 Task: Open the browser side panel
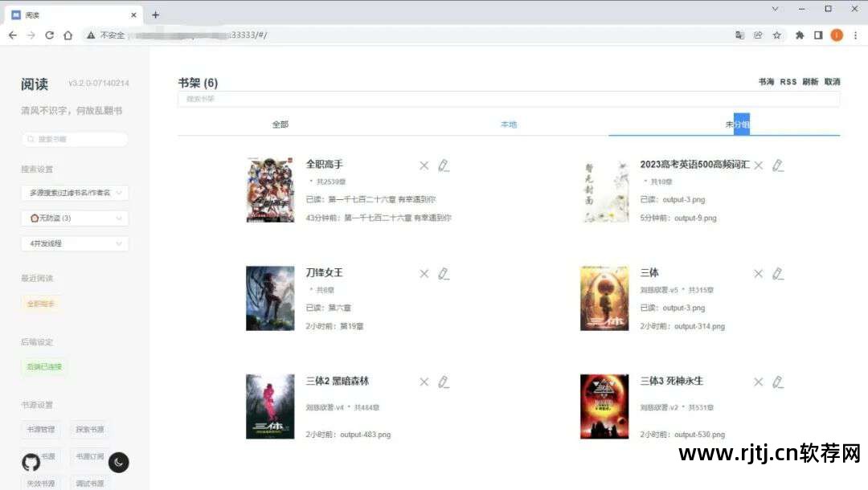click(x=818, y=35)
